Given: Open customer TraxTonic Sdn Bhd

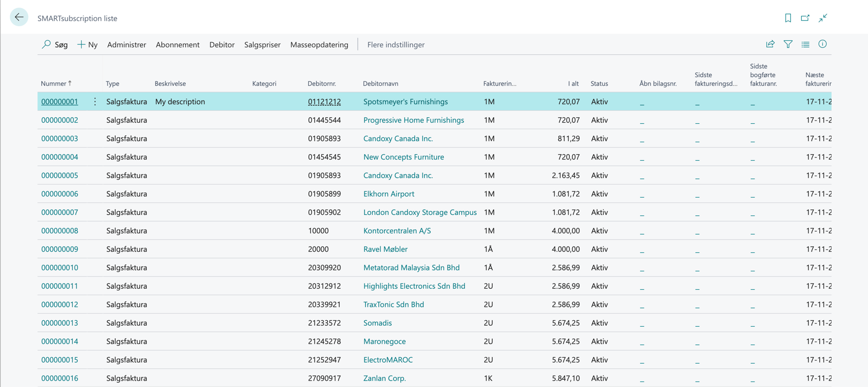Looking at the screenshot, I should point(393,304).
